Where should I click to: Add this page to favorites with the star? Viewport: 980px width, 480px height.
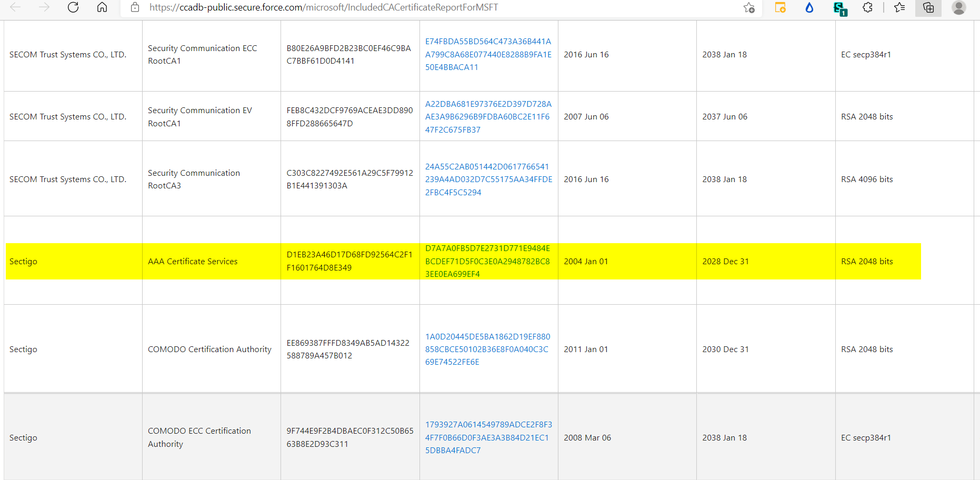(749, 7)
